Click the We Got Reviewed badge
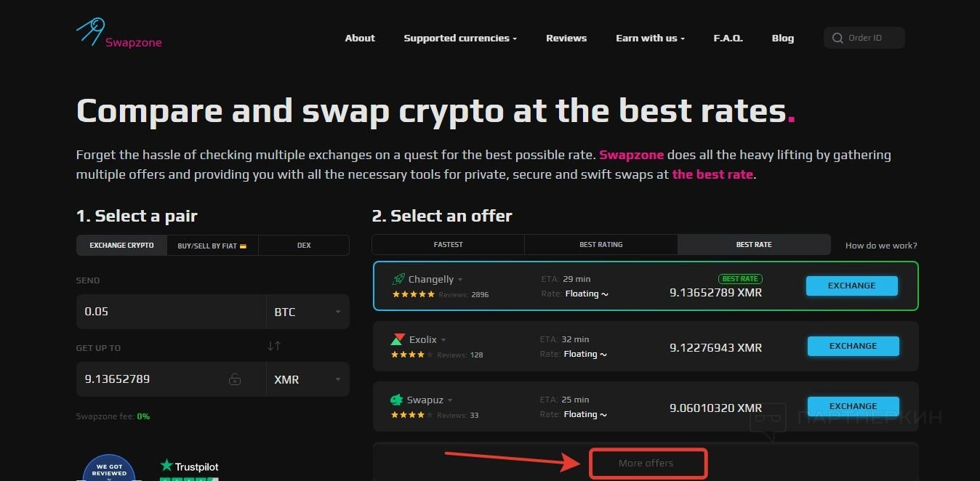Image resolution: width=980 pixels, height=481 pixels. click(109, 469)
